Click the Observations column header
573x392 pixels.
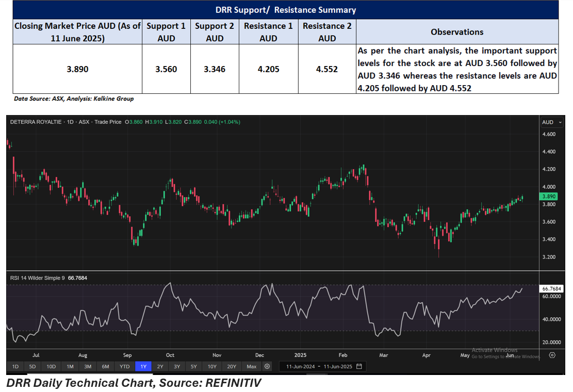[457, 32]
